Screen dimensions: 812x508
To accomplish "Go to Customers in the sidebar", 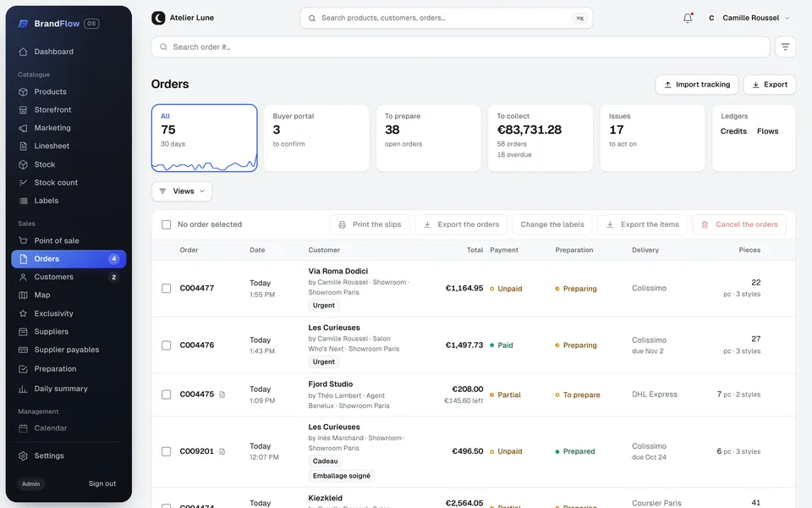I will 69,277.
